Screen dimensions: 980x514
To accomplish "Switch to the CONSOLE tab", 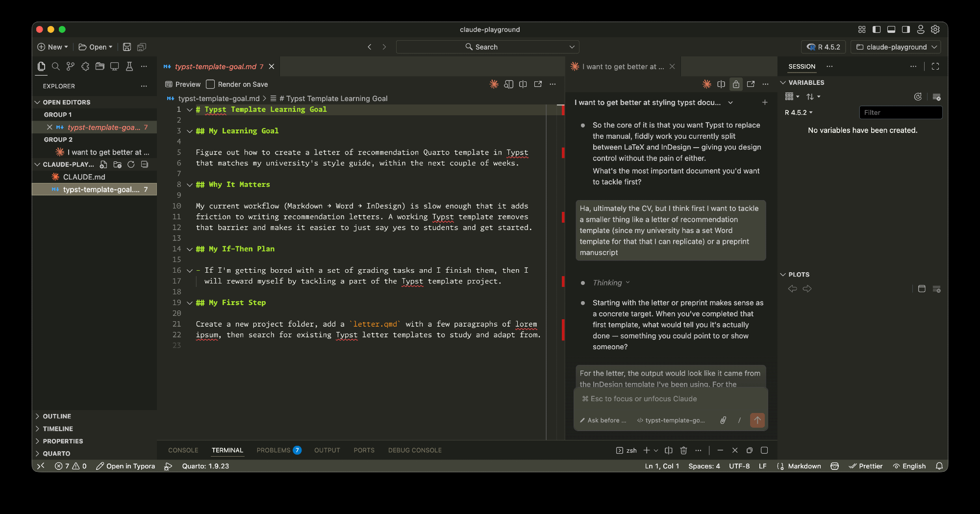I will pyautogui.click(x=183, y=450).
